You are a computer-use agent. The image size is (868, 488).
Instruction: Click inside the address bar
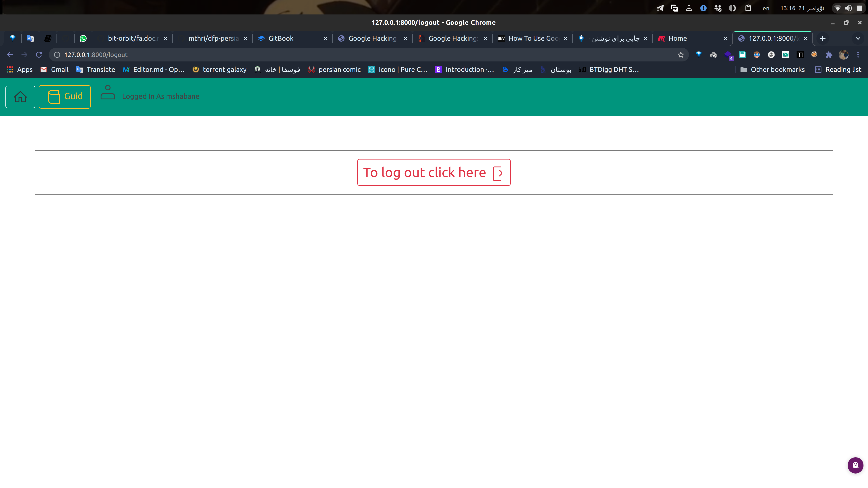click(x=202, y=54)
